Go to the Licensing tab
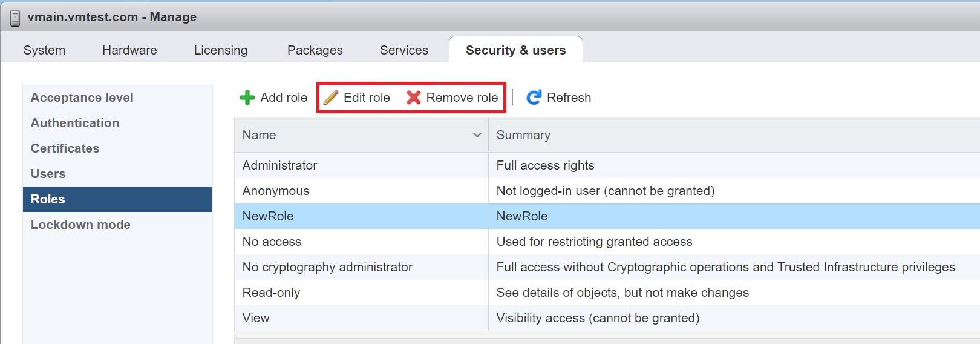The width and height of the screenshot is (980, 344). [x=220, y=50]
